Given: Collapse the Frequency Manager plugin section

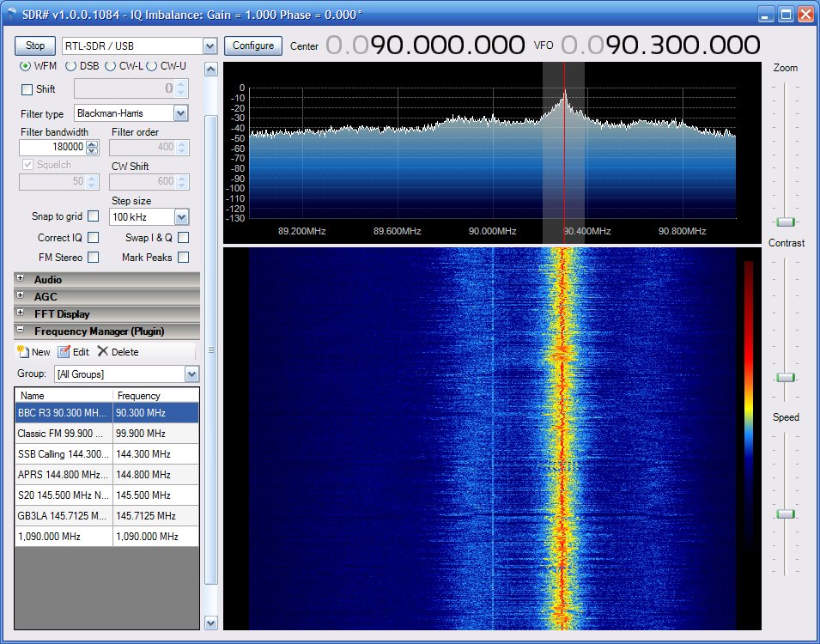Looking at the screenshot, I should (21, 331).
